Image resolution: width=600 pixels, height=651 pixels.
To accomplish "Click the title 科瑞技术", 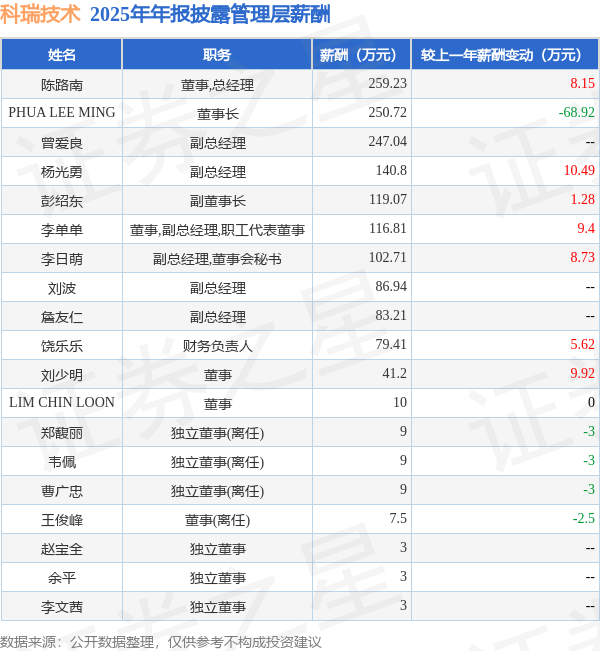I will pyautogui.click(x=40, y=14).
